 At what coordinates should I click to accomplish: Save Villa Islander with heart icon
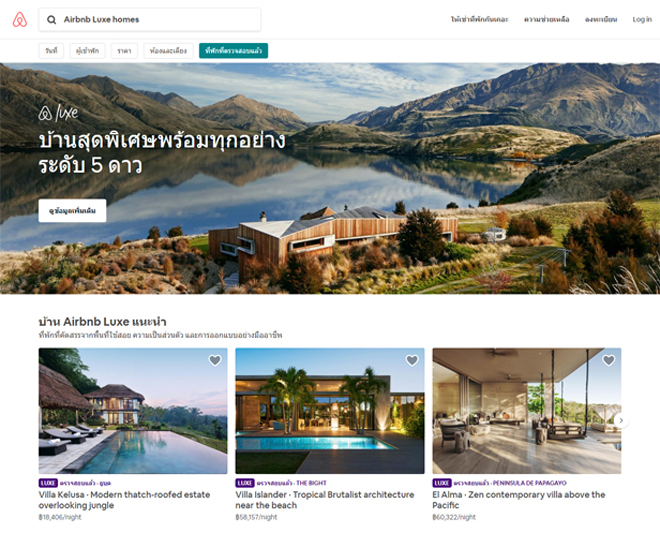412,360
